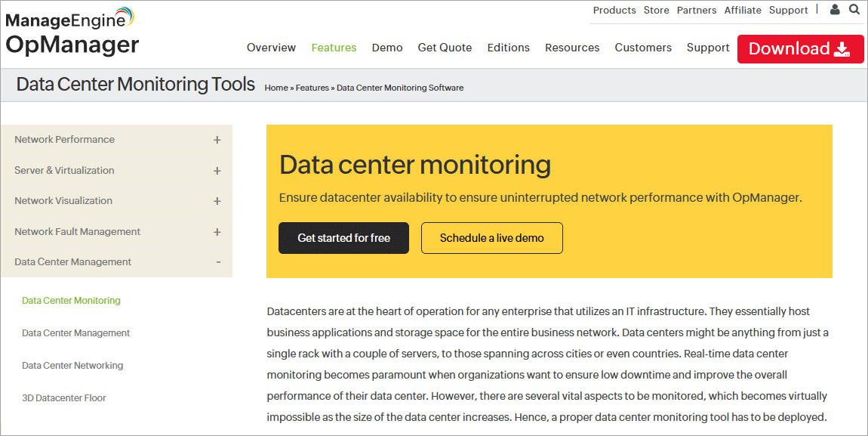
Task: Click Schedule a live demo button
Action: pos(491,238)
